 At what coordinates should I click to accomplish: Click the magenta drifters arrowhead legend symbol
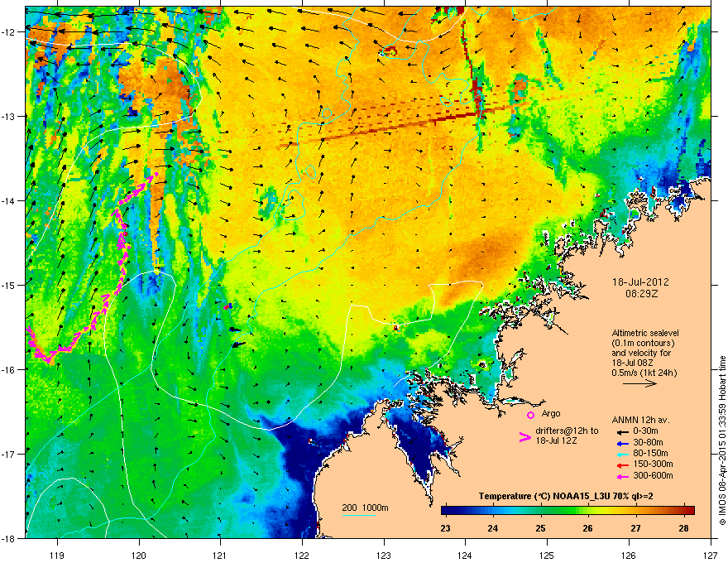tap(524, 437)
